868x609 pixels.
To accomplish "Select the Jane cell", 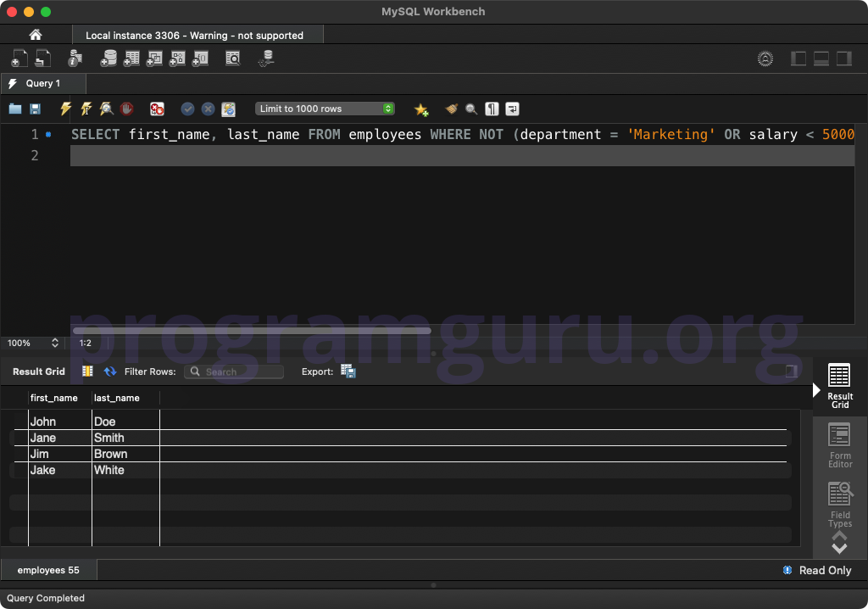I will 60,438.
